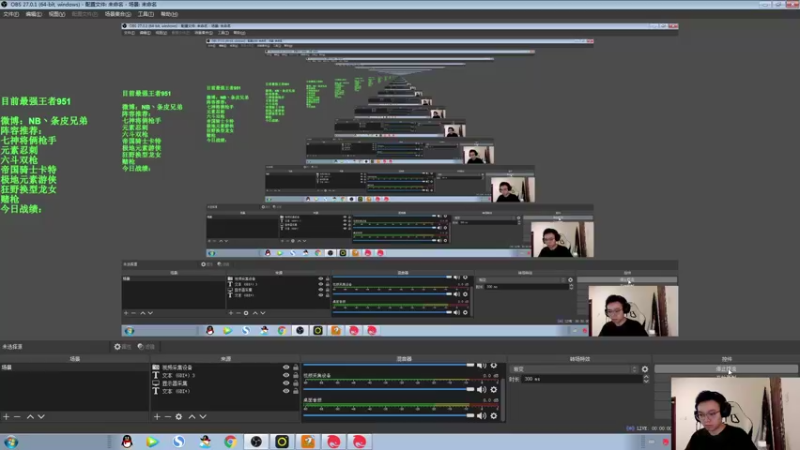Open Google Chrome on the main Windows taskbar
The image size is (800, 450).
(x=230, y=442)
